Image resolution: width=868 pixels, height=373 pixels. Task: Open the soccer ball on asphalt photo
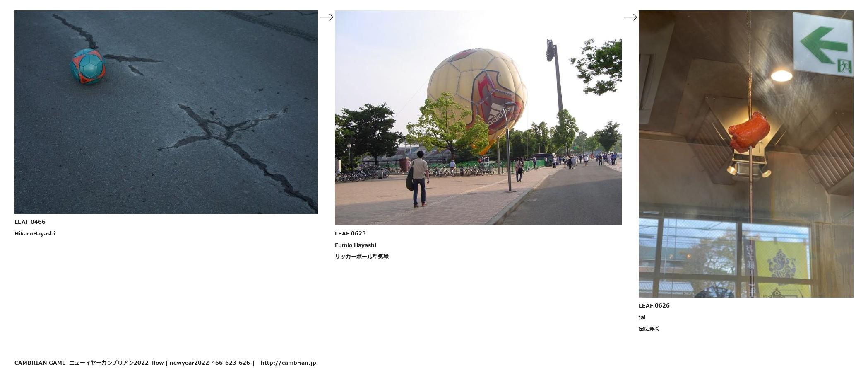tap(166, 112)
